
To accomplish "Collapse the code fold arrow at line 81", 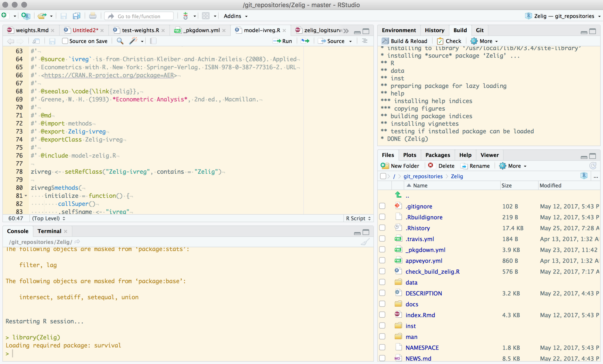I will [x=26, y=196].
